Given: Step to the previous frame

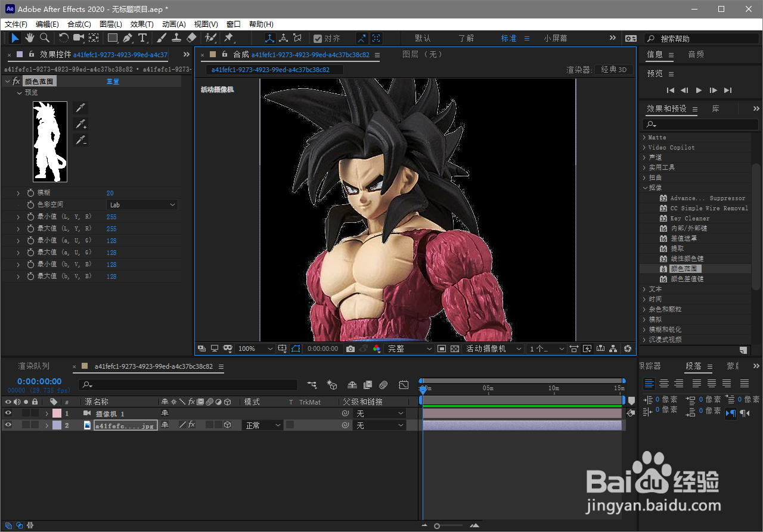Looking at the screenshot, I should 684,91.
